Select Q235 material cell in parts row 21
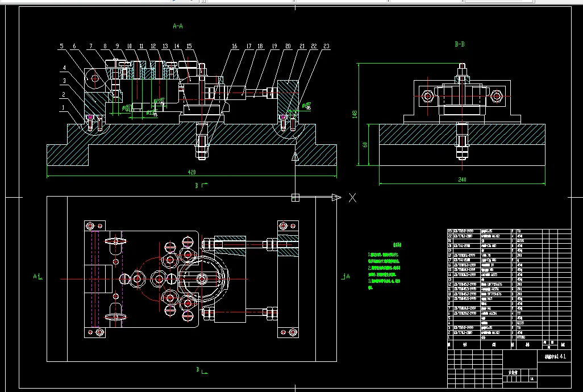 (x=530, y=241)
